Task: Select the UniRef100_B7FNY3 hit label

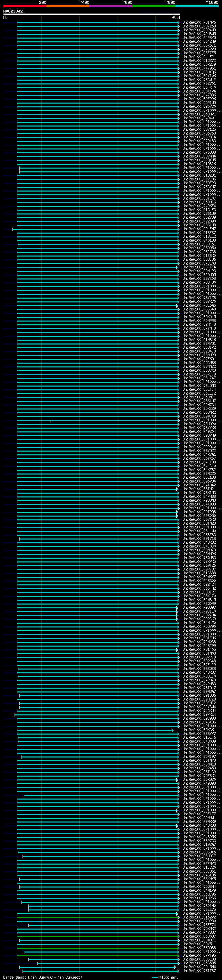Action: click(199, 864)
